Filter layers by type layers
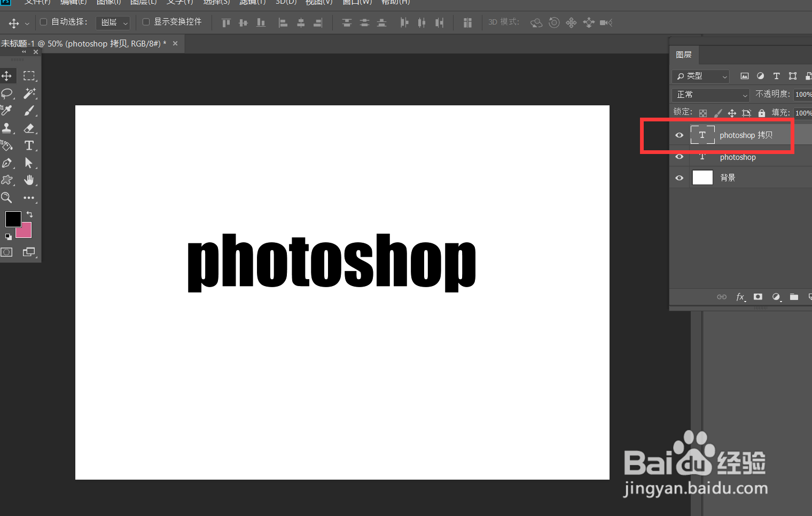 776,76
